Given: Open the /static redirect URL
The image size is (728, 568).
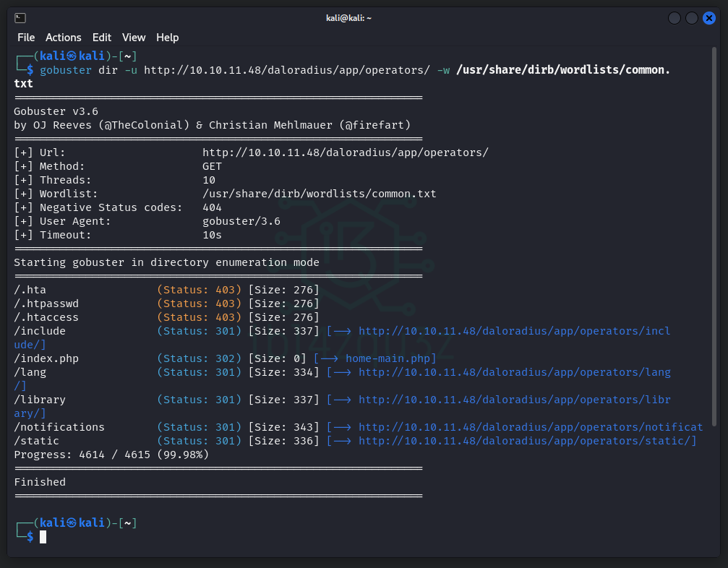Looking at the screenshot, I should 527,441.
